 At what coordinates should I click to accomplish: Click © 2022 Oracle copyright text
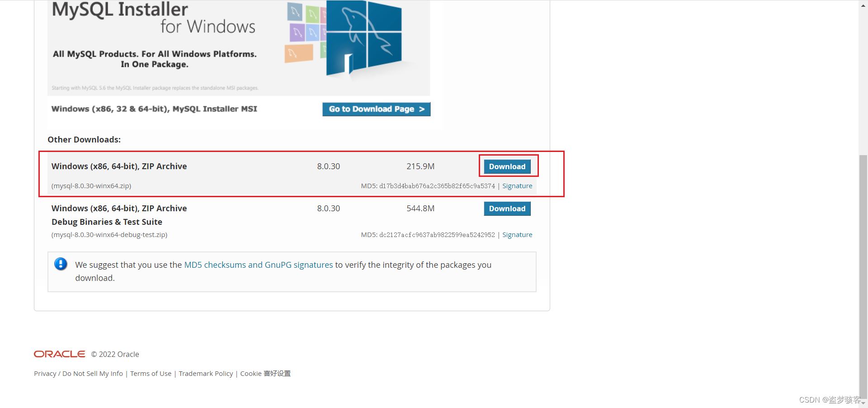[115, 354]
